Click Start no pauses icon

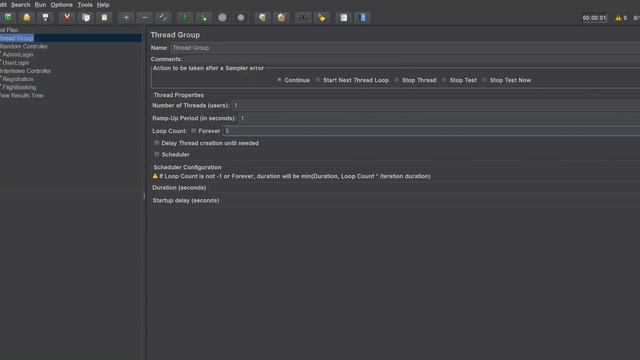pos(203,18)
